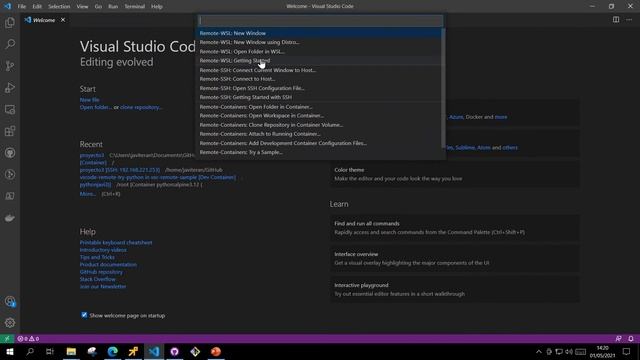Open the Accounts menu icon
This screenshot has width=640, height=360.
10,302
